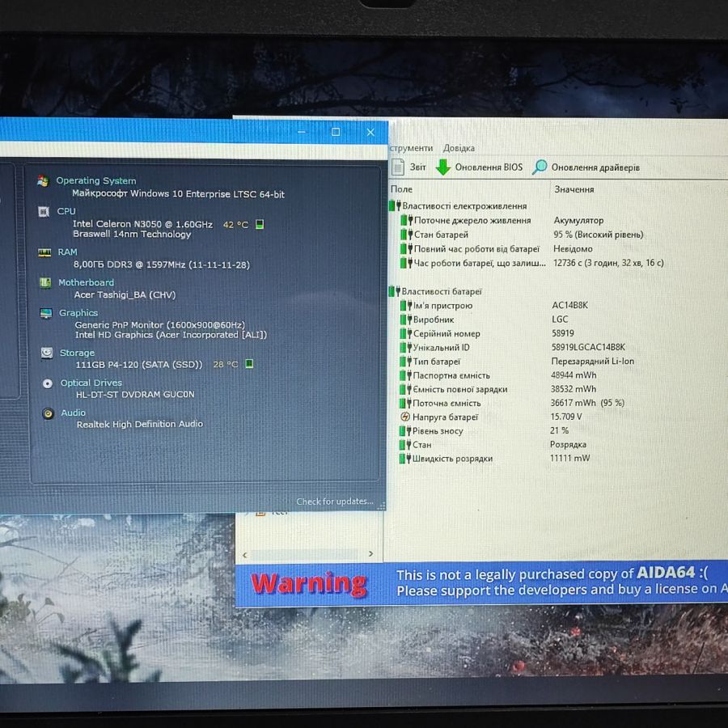Click the Graphics monitor icon in Speccy
728x728 pixels.
(46, 313)
